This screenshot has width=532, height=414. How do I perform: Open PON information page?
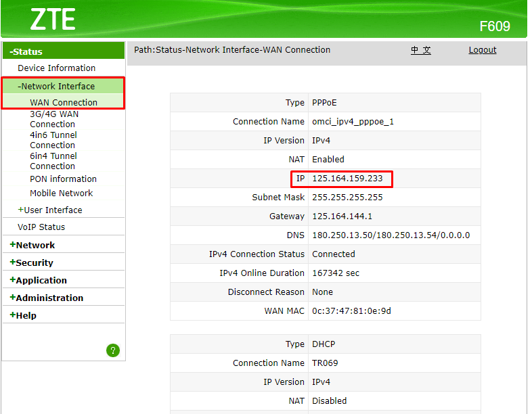coord(63,179)
